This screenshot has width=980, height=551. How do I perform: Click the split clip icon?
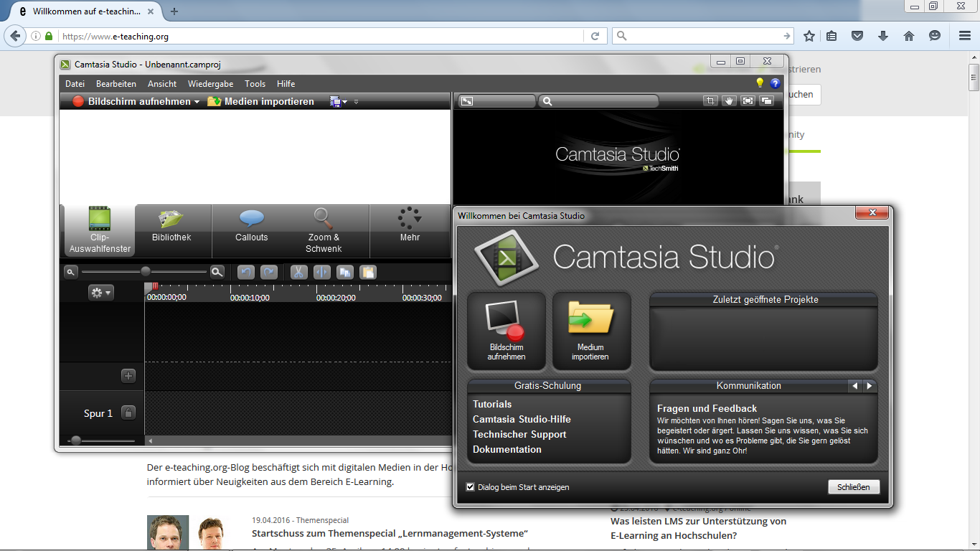pyautogui.click(x=322, y=273)
